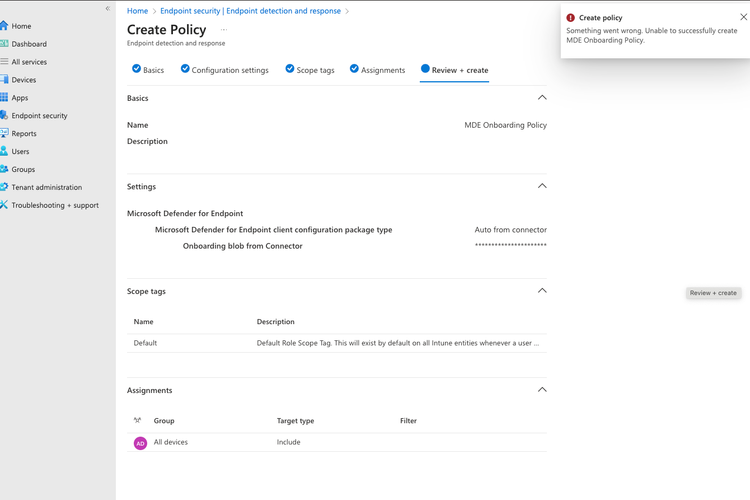Click the Default Role Scope Tag description
This screenshot has width=750, height=500.
click(x=397, y=343)
